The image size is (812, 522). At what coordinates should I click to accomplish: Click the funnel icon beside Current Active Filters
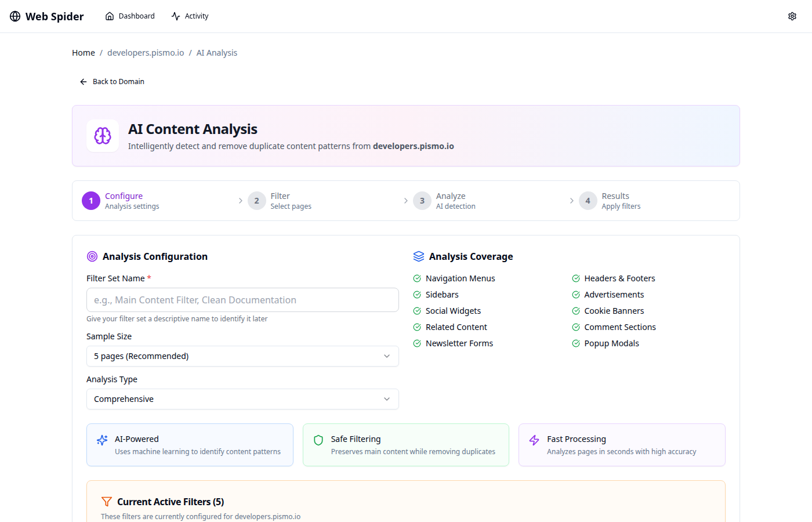point(107,502)
